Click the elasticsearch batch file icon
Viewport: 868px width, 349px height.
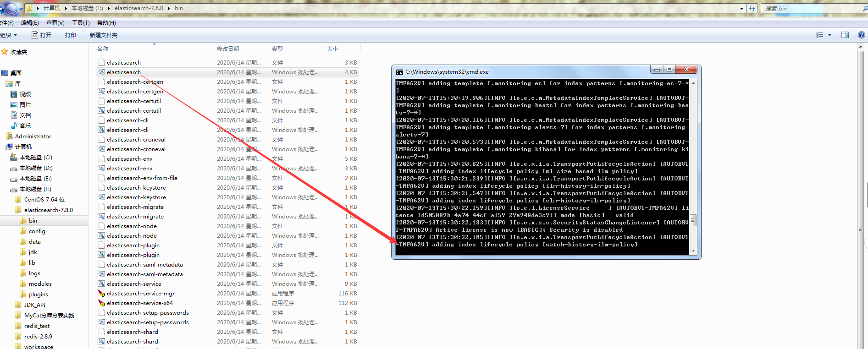(101, 72)
